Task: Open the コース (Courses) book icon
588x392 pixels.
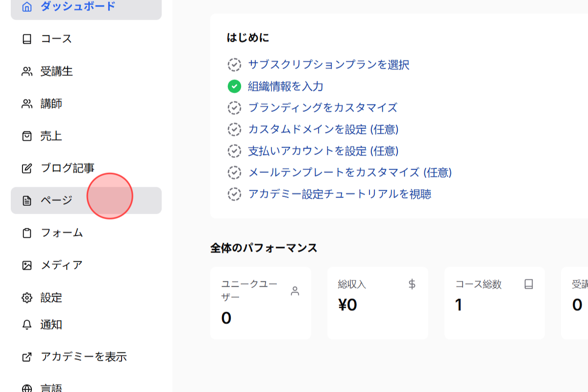Action: coord(27,39)
